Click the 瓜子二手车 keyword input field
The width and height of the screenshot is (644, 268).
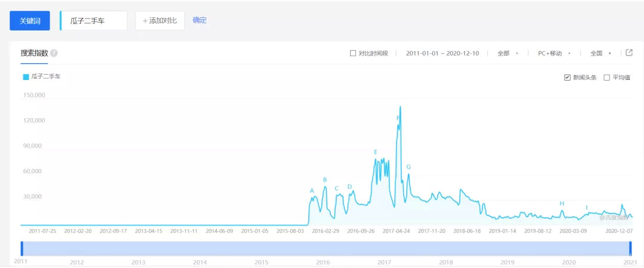pyautogui.click(x=94, y=20)
